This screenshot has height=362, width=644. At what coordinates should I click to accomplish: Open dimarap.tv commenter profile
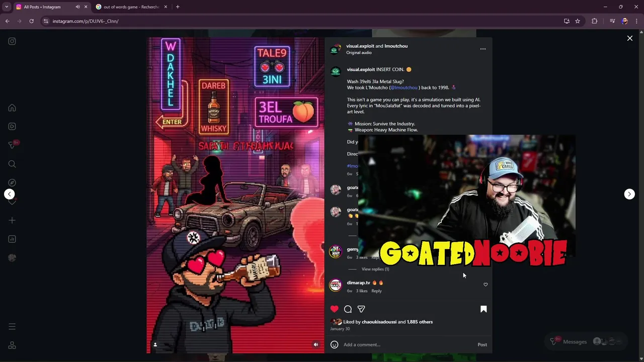[358, 283]
